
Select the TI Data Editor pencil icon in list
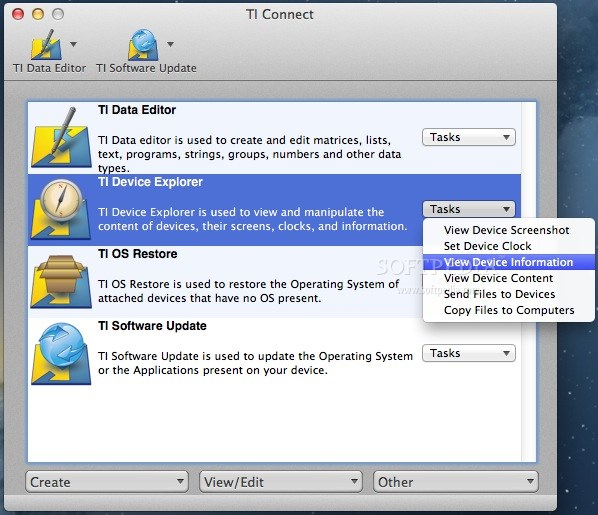click(61, 137)
